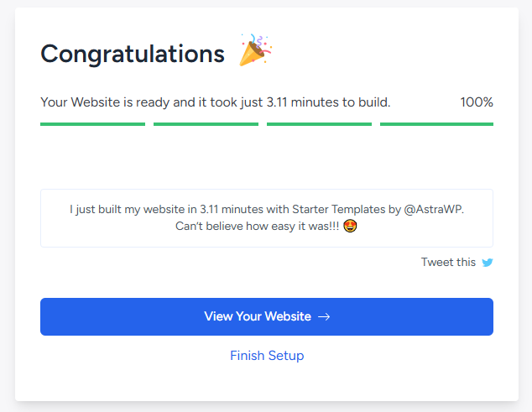Click the third green progress bar segment
532x412 pixels.
point(319,124)
